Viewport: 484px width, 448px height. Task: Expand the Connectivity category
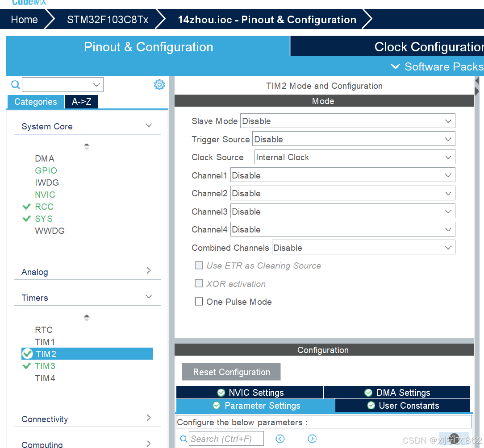coord(149,418)
